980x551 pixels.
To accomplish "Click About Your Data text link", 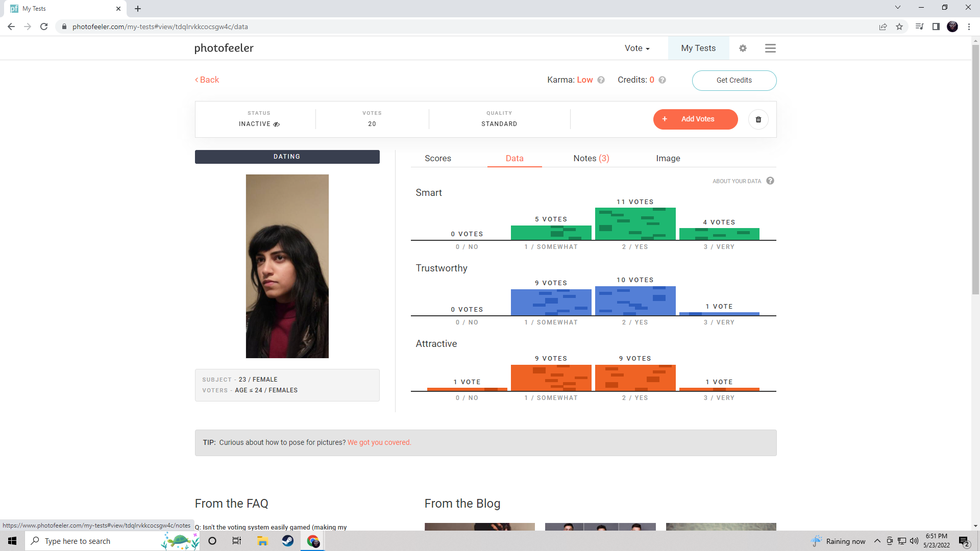I will (x=737, y=181).
